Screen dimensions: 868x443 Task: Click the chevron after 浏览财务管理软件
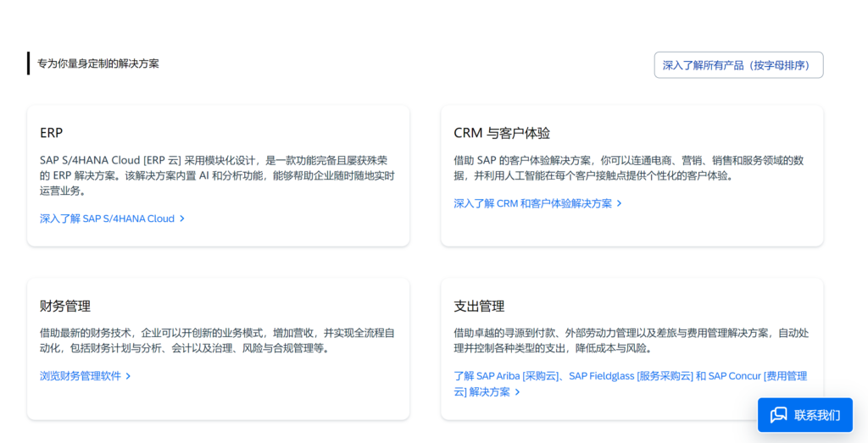[128, 376]
